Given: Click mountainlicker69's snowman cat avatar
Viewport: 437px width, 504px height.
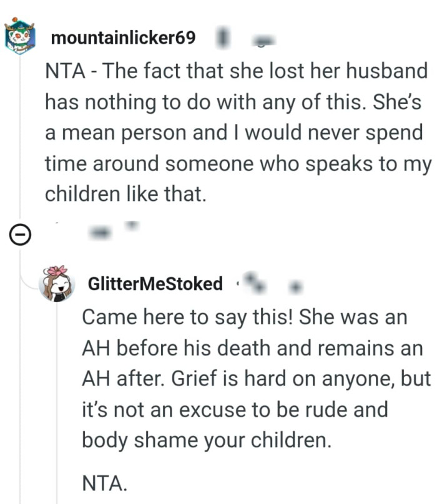Looking at the screenshot, I should (x=19, y=37).
